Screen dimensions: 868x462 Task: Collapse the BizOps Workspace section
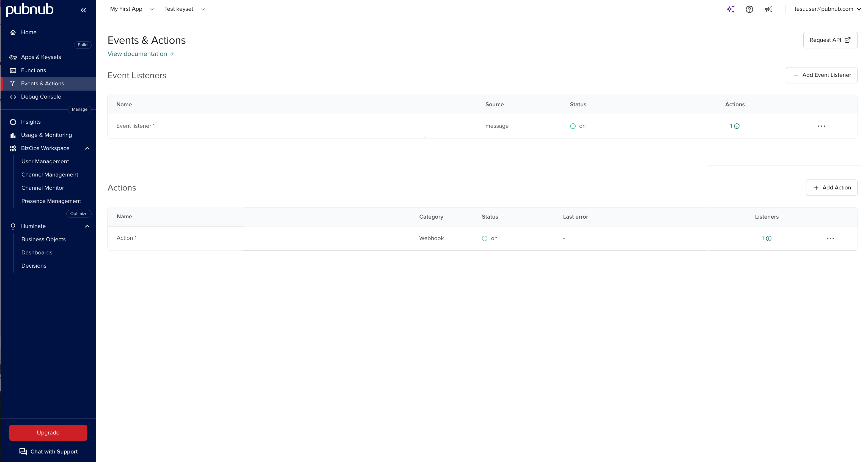pos(87,148)
